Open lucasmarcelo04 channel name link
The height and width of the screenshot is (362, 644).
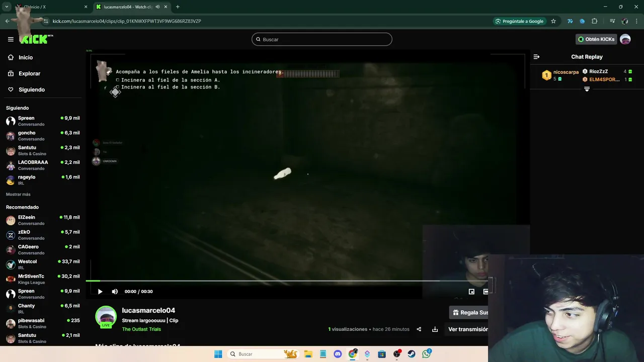148,310
